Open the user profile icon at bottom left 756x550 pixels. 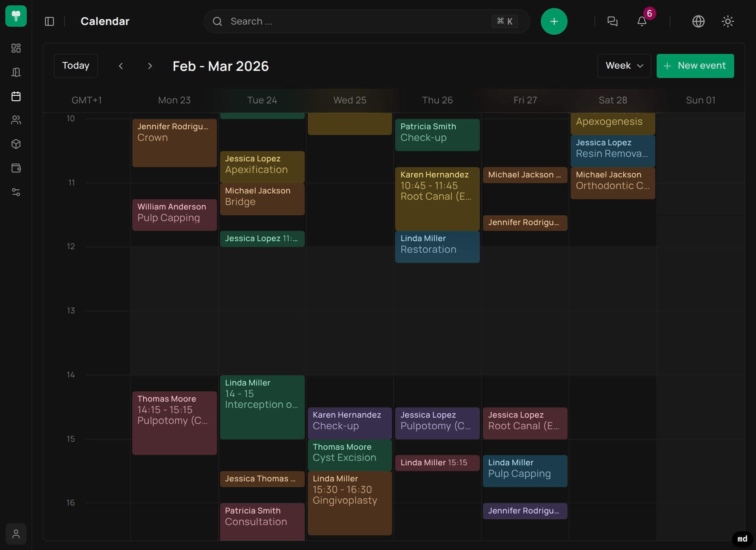pyautogui.click(x=16, y=534)
